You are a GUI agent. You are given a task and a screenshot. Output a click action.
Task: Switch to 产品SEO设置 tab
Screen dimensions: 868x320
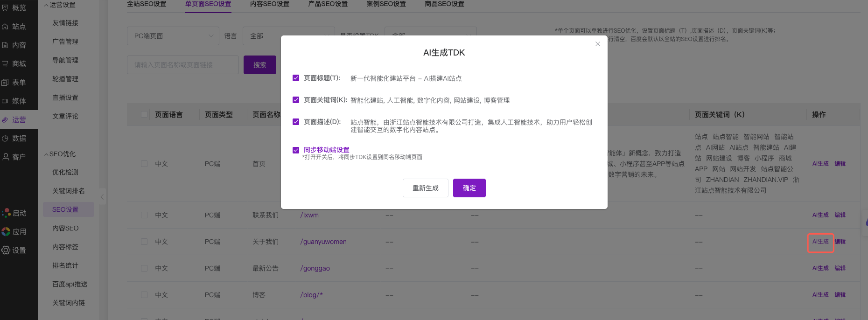(x=328, y=4)
